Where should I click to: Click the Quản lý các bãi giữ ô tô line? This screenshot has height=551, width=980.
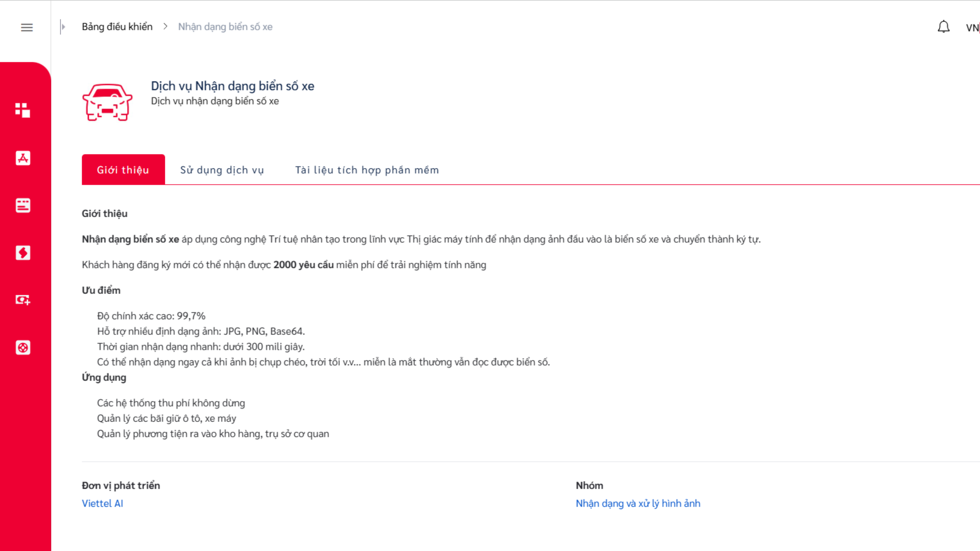[x=167, y=418]
